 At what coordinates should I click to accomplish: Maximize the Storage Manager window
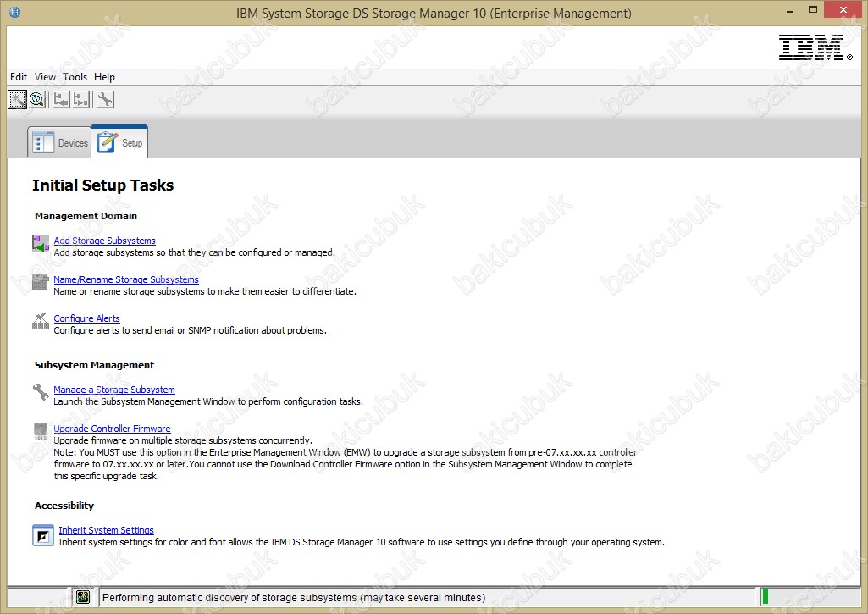pyautogui.click(x=813, y=10)
